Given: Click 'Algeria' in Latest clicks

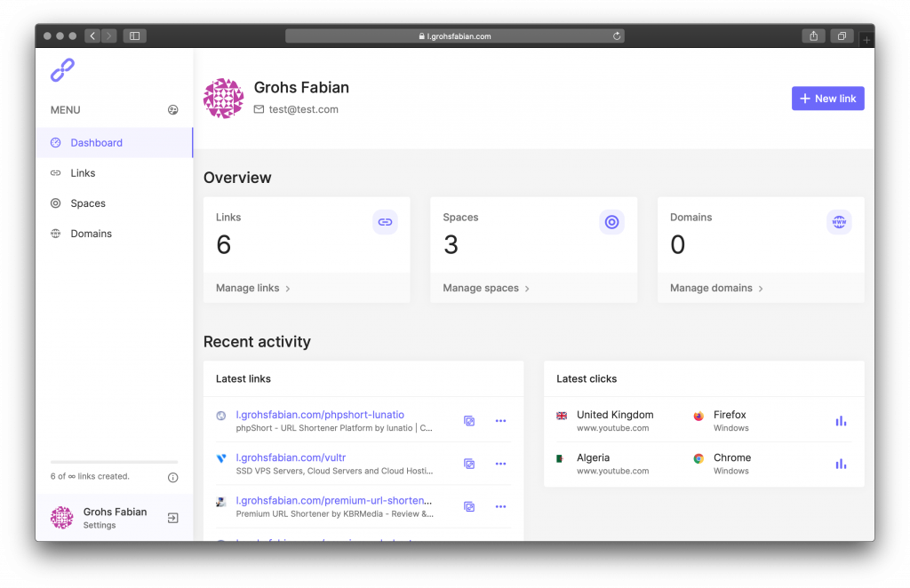Looking at the screenshot, I should click(593, 457).
